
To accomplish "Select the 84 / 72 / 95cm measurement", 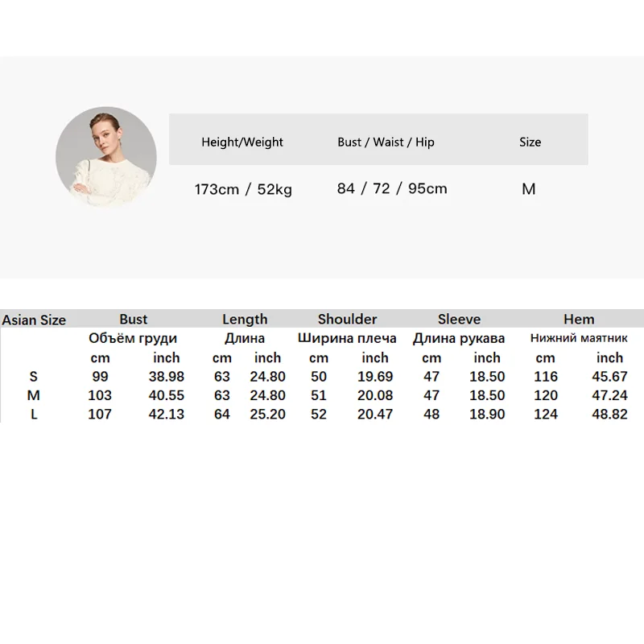I will (x=392, y=188).
